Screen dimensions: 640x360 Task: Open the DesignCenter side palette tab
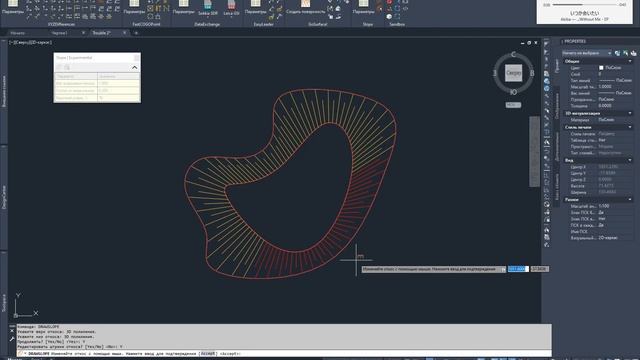click(4, 198)
